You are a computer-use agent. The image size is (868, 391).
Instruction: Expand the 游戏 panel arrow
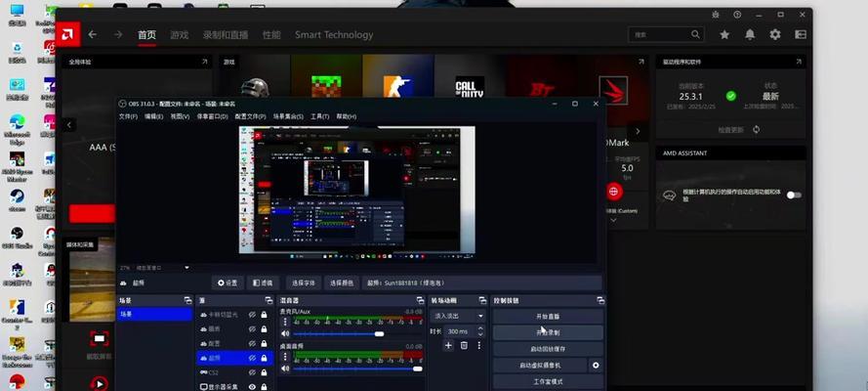coord(641,62)
